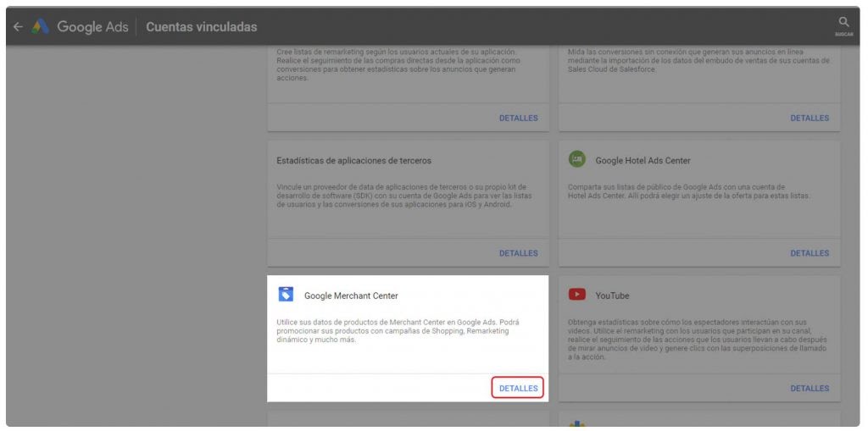
Task: Open Detalles for Google Merchant Center
Action: point(518,389)
